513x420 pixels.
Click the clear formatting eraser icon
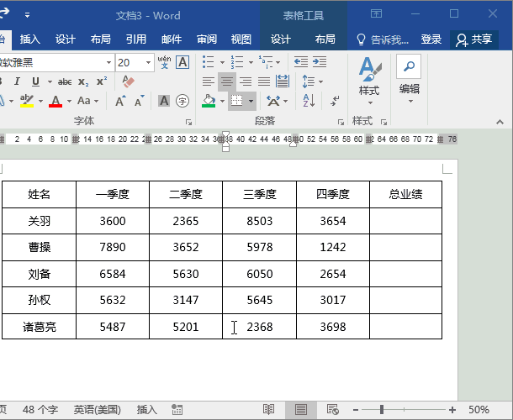point(128,81)
